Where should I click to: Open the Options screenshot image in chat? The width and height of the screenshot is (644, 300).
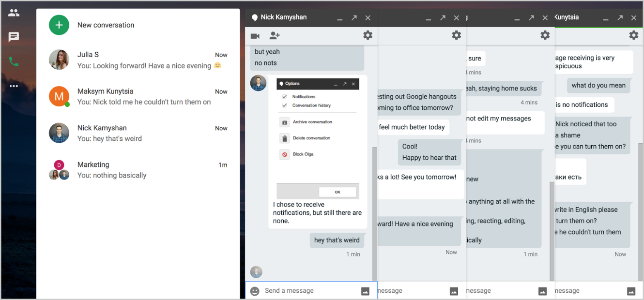[x=318, y=138]
